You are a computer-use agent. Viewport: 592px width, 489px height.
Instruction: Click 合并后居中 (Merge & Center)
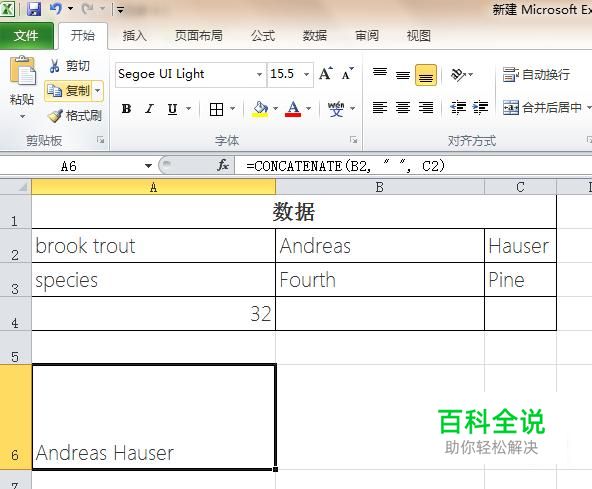point(542,108)
